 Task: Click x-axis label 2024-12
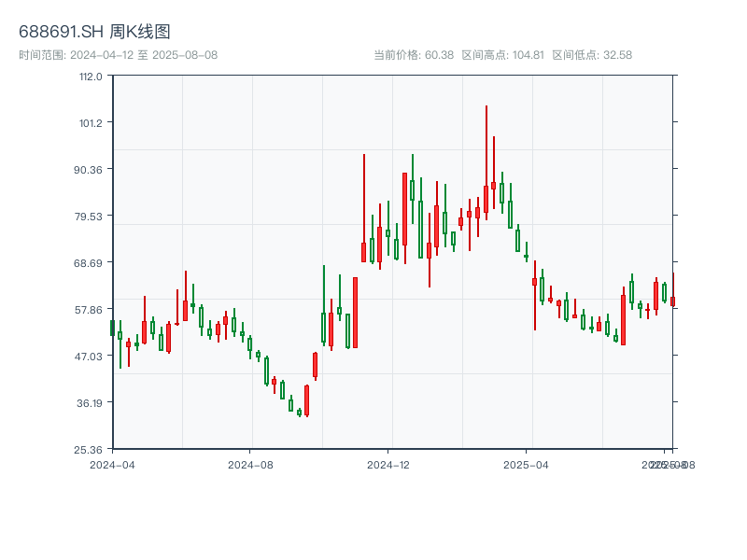click(x=388, y=465)
